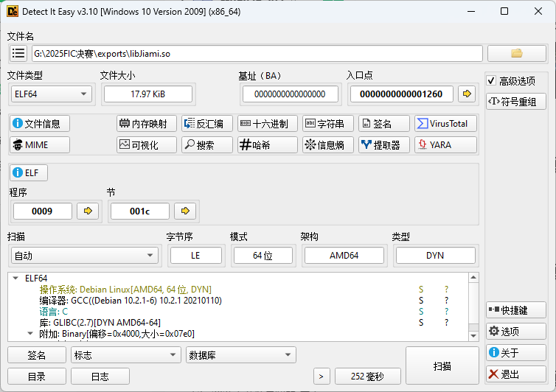Image resolution: width=556 pixels, height=392 pixels.
Task: Maximize the Detect It Easy window
Action: point(504,11)
